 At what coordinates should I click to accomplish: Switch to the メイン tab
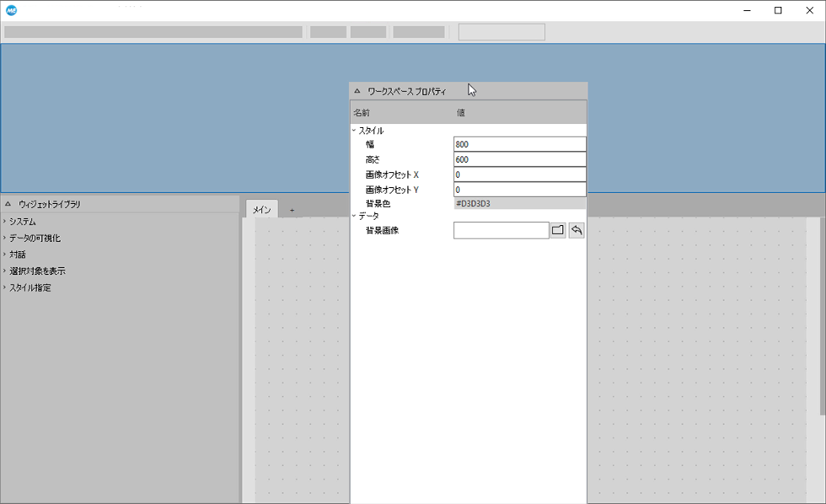coord(262,209)
